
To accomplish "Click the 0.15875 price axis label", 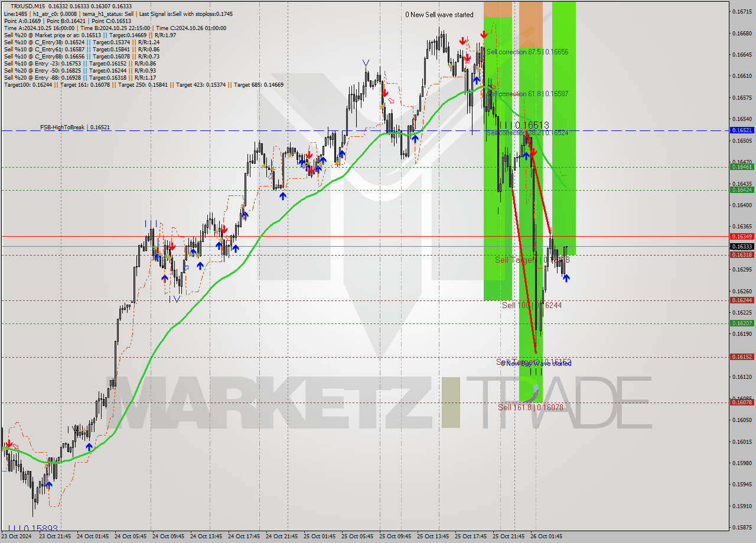I will point(742,528).
